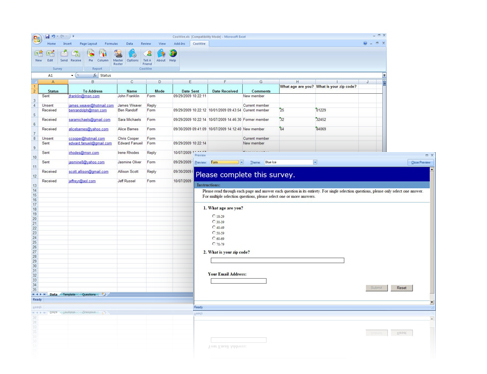Click the Undo icon in quick access toolbar
The width and height of the screenshot is (487, 374).
pyautogui.click(x=53, y=36)
